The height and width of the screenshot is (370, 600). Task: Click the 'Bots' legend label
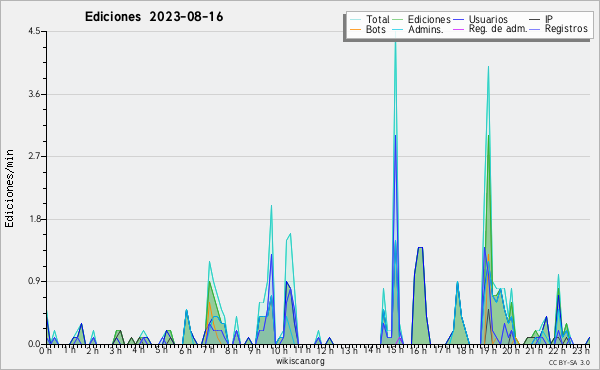pos(376,29)
